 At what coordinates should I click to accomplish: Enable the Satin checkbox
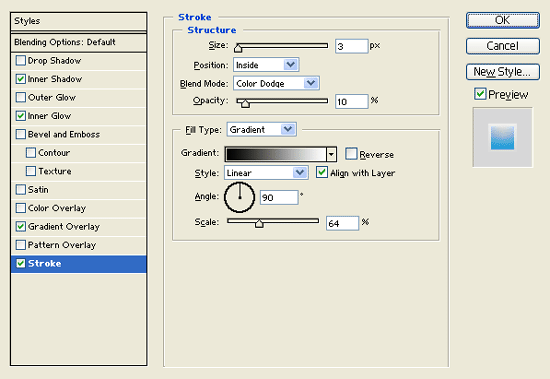[21, 190]
